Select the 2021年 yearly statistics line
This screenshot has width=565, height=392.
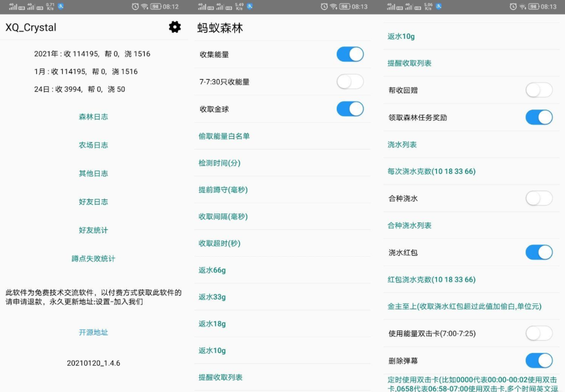(x=92, y=54)
